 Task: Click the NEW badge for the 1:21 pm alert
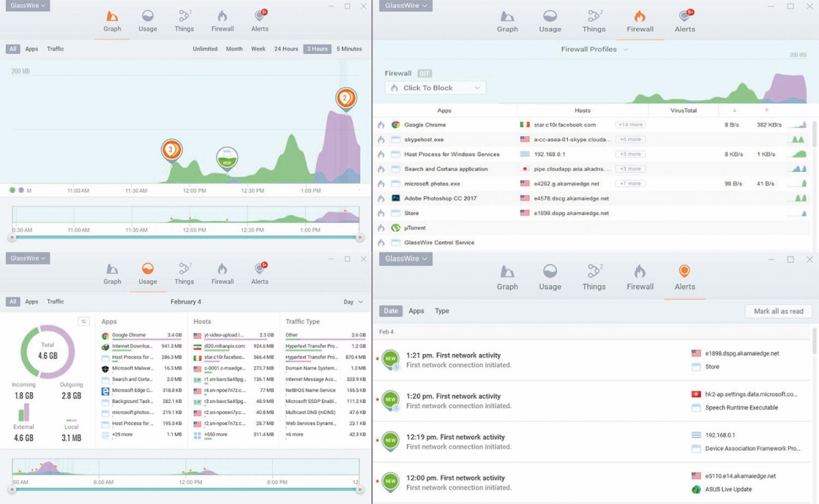(x=390, y=358)
